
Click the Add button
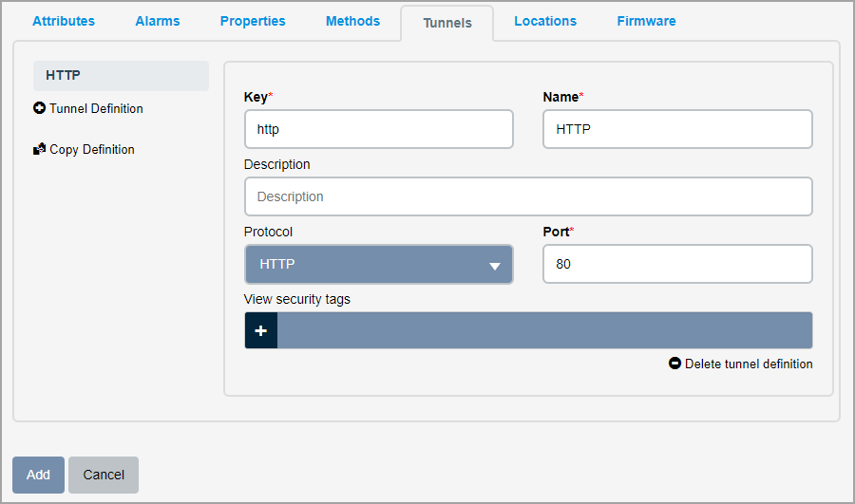[x=38, y=475]
